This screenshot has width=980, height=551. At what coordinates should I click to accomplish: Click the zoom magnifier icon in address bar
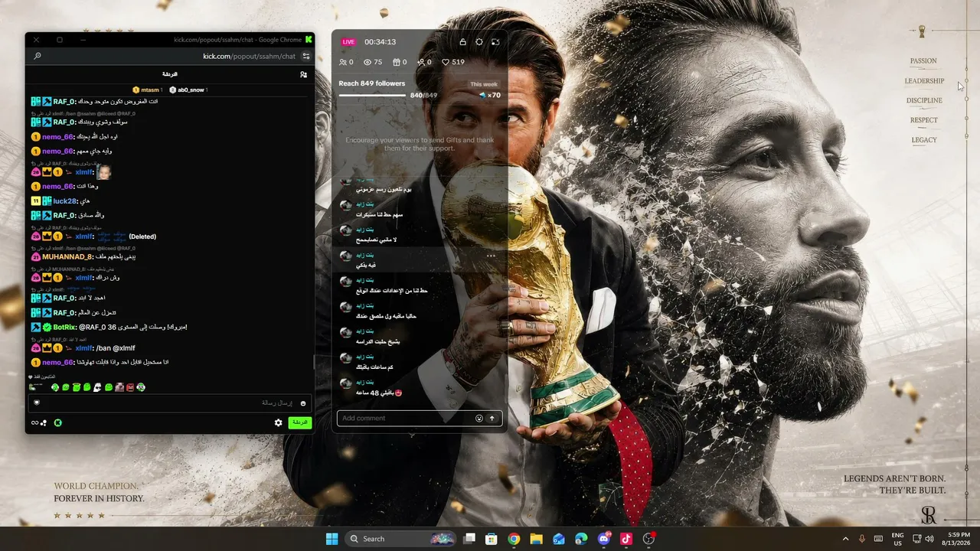[x=38, y=56]
